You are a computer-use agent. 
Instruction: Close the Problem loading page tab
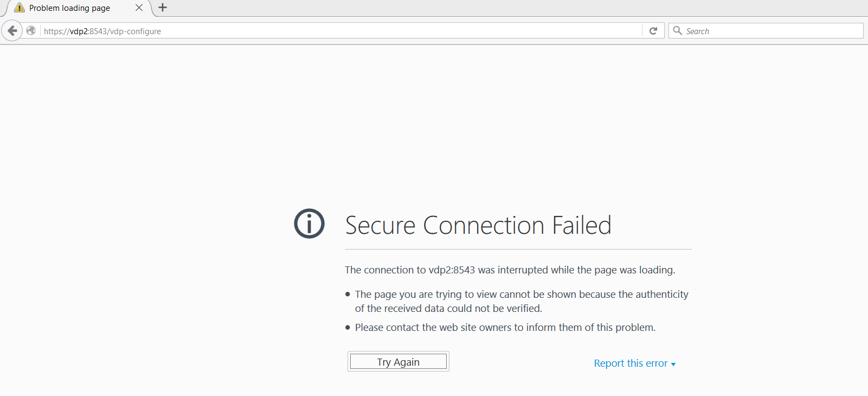pyautogui.click(x=138, y=8)
